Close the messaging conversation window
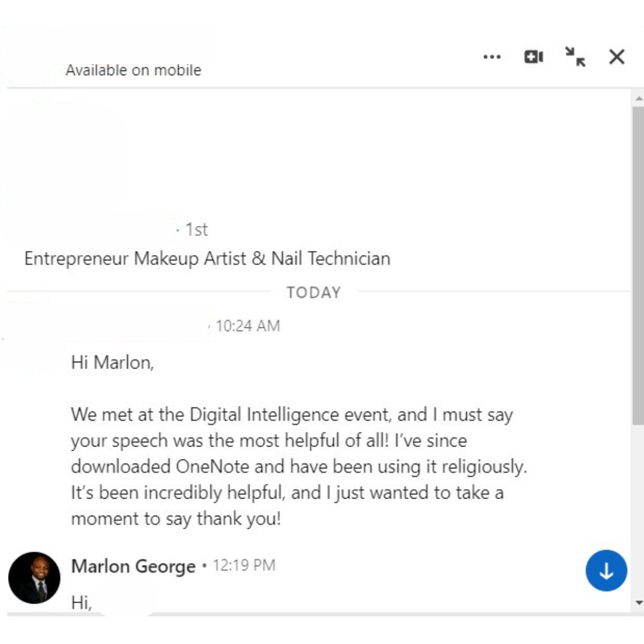Viewport: 644px width, 644px height. coord(617,56)
